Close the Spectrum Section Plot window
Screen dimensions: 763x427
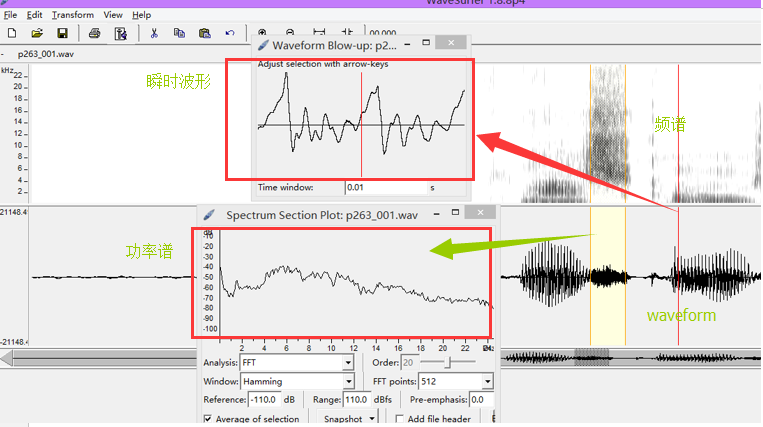(x=480, y=212)
